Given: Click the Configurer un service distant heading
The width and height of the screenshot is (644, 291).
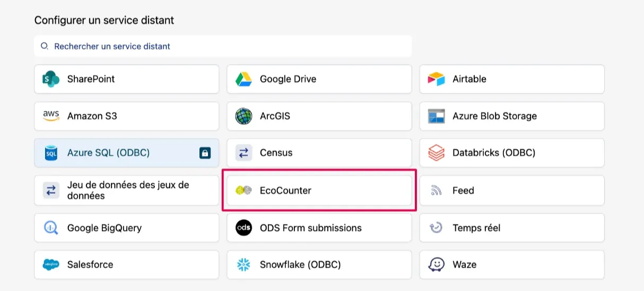Looking at the screenshot, I should click(105, 20).
